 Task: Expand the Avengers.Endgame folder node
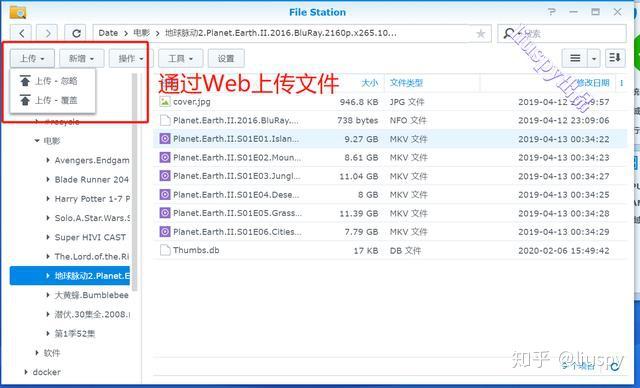[48, 160]
